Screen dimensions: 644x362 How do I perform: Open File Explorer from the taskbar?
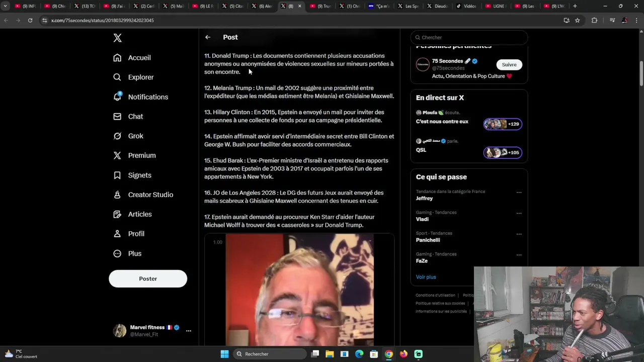pos(330,354)
